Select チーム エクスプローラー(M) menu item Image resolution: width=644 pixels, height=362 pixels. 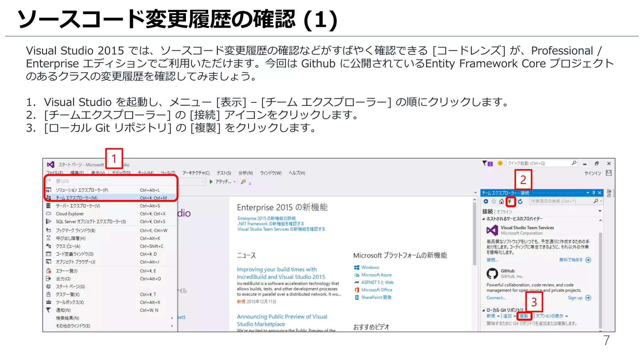point(111,198)
